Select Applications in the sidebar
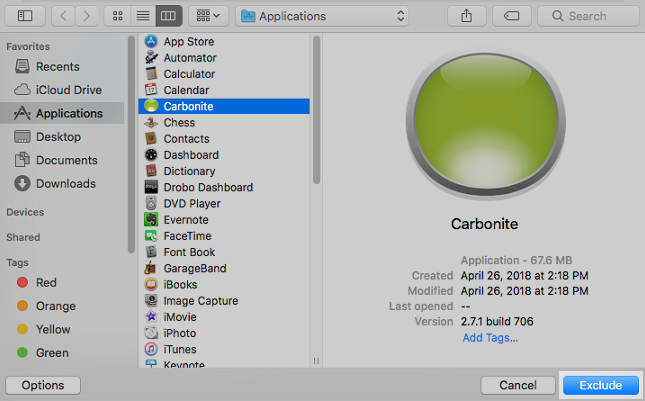Viewport: 645px width, 401px height. [x=62, y=113]
